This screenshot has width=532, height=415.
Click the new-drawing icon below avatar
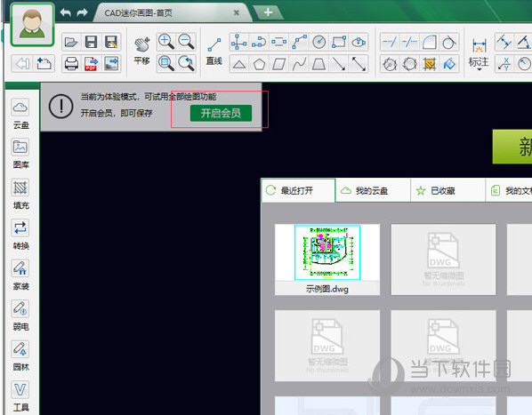pyautogui.click(x=44, y=63)
